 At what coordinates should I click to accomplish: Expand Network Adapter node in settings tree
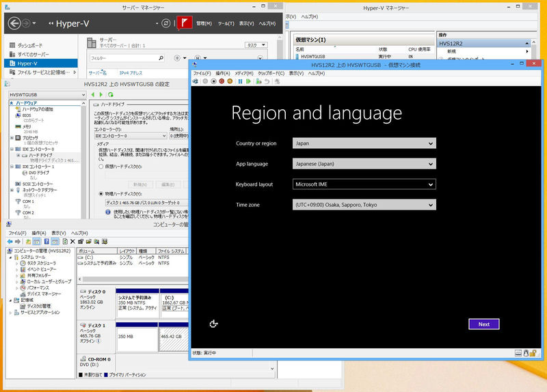click(x=12, y=191)
